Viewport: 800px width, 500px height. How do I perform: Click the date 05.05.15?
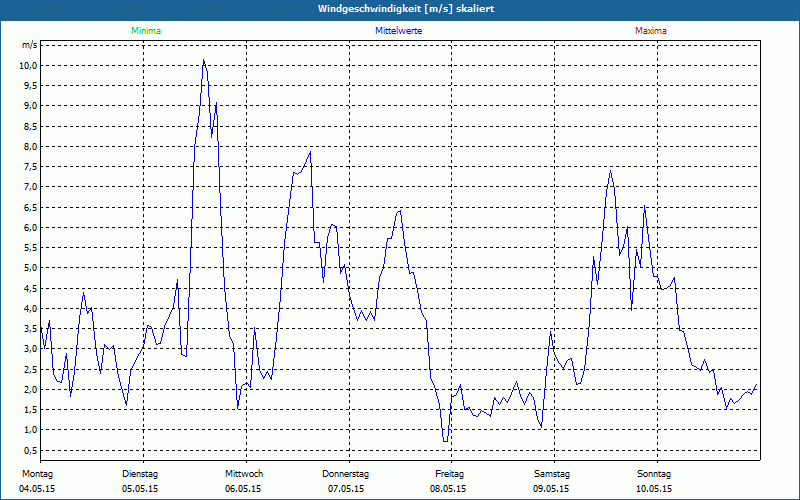140,489
